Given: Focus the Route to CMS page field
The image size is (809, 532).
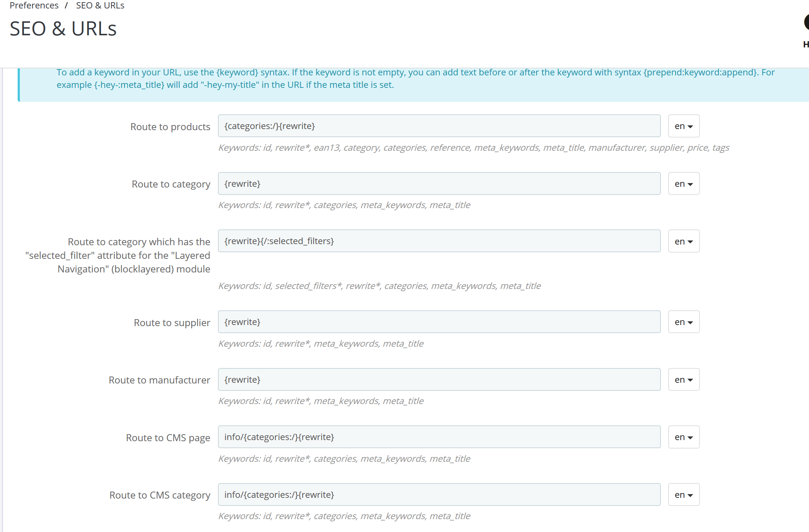Looking at the screenshot, I should coord(439,437).
